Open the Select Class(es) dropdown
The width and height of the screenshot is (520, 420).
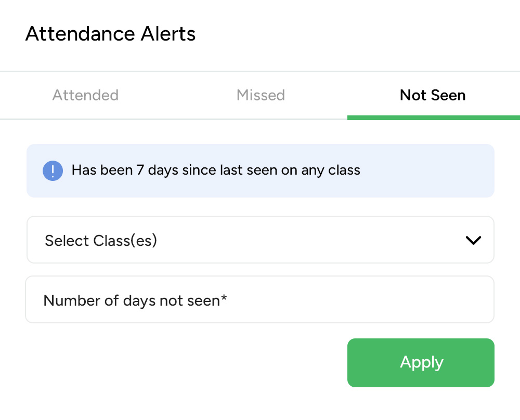[x=260, y=240]
